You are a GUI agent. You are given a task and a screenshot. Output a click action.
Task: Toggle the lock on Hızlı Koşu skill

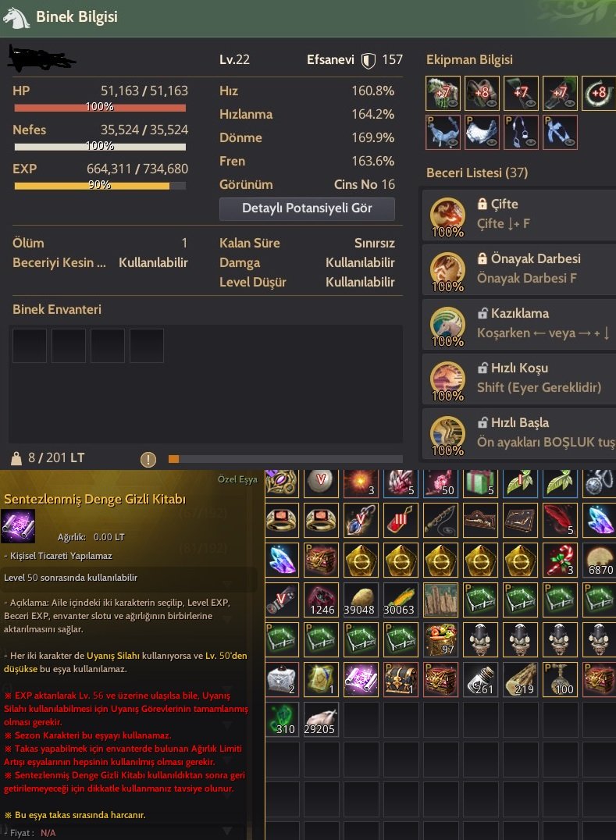(x=482, y=368)
